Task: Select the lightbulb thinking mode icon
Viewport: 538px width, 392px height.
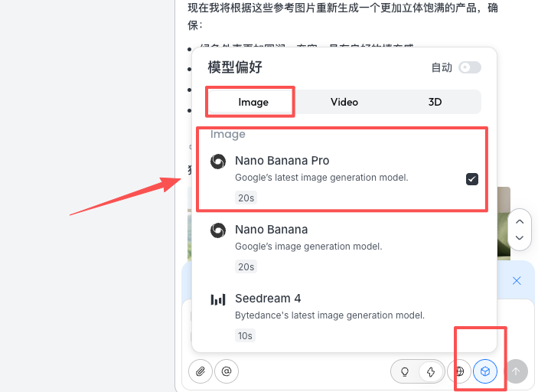Action: (405, 371)
